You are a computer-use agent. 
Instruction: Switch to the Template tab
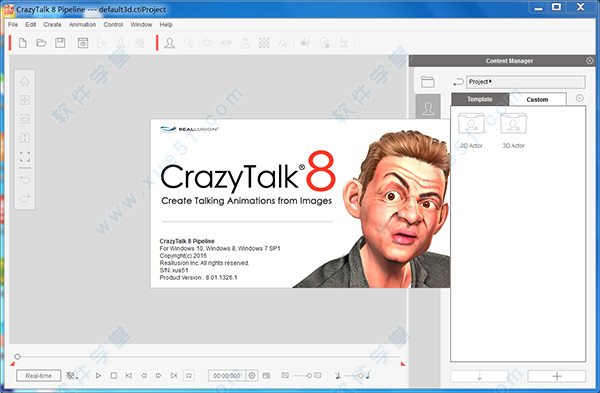pos(480,99)
